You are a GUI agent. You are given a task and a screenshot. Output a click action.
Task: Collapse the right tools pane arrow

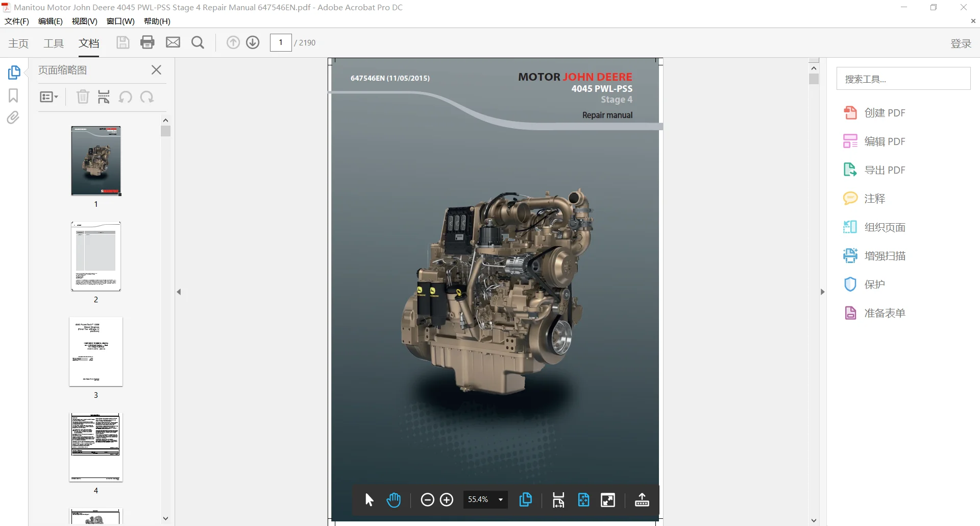pyautogui.click(x=822, y=292)
